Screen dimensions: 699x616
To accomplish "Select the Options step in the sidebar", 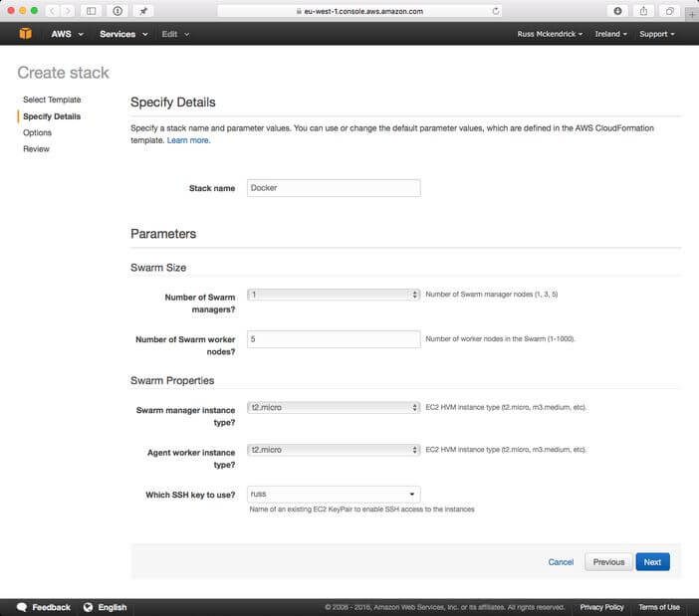I will pyautogui.click(x=37, y=132).
